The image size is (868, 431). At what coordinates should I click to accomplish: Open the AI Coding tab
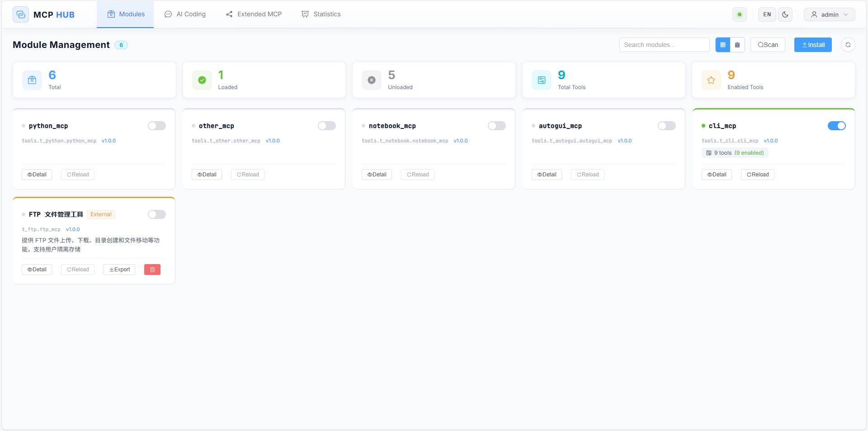pos(185,14)
